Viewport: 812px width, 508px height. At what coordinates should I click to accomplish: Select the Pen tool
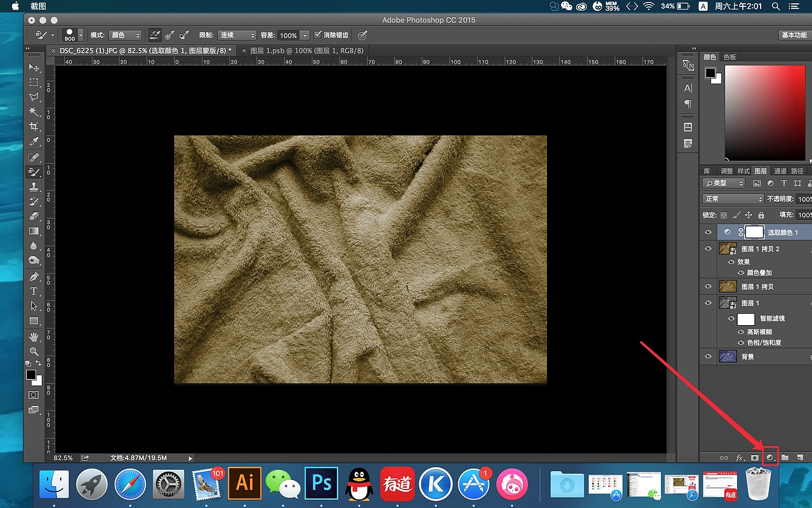click(x=34, y=276)
